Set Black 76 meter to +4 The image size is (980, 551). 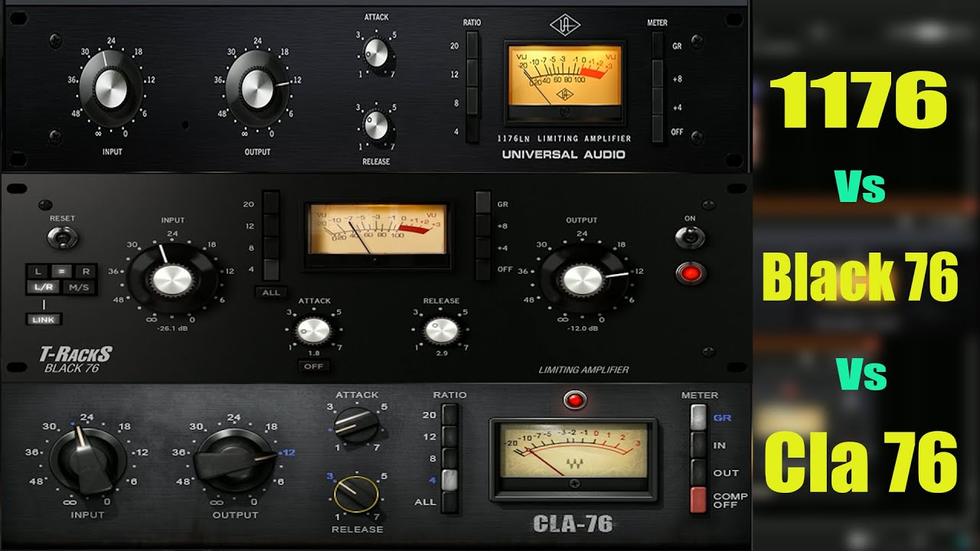pos(482,247)
